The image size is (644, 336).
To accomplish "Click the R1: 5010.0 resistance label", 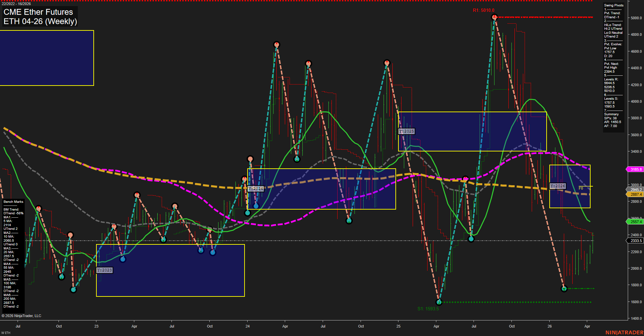I will (483, 10).
